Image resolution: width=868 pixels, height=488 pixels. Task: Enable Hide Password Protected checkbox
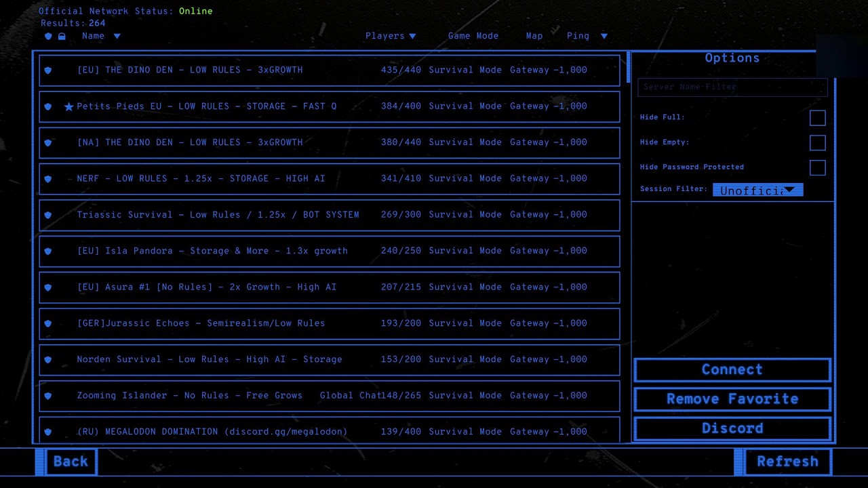[818, 167]
